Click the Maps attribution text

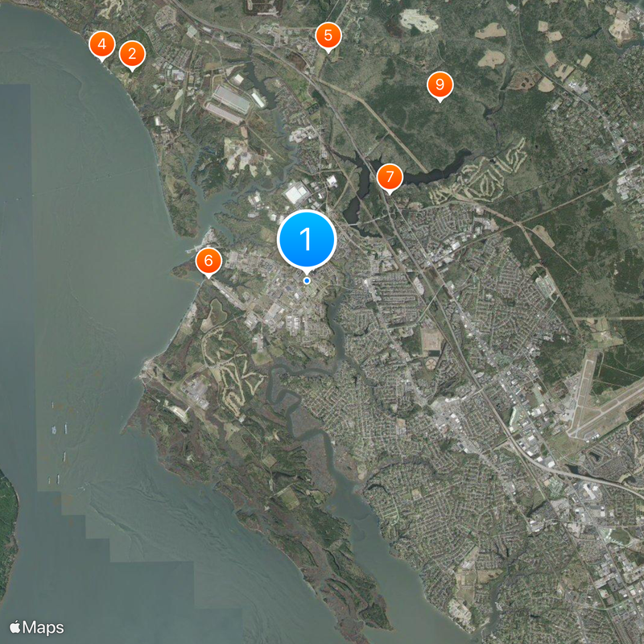[43, 628]
